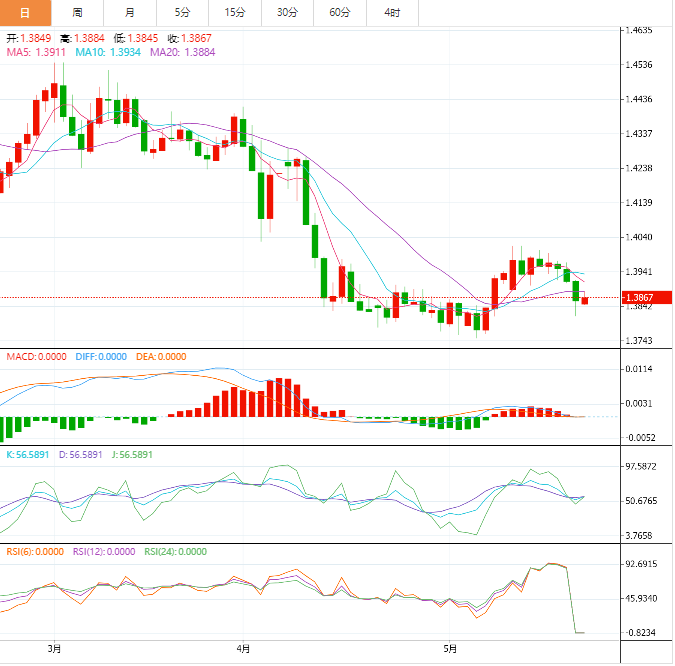Click the 45.9340 RSI axis label
This screenshot has height=666, width=675.
641,599
